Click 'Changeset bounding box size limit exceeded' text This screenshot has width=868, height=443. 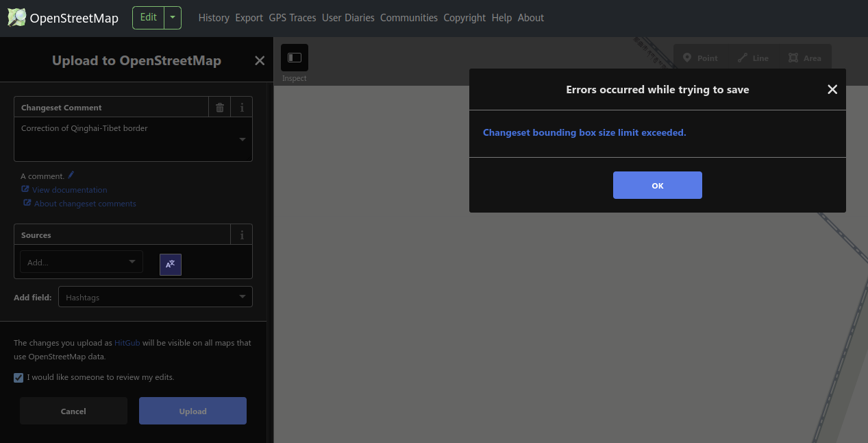(x=584, y=132)
